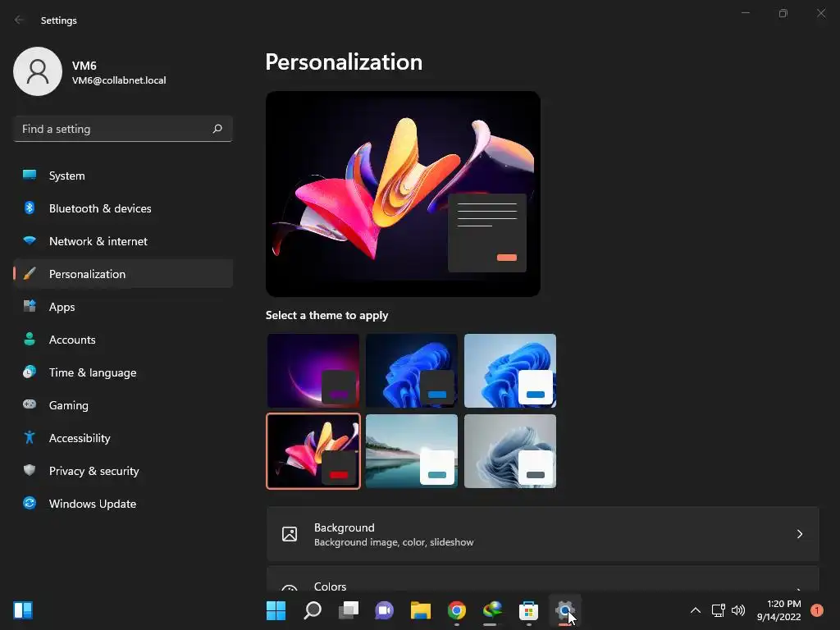Click the Personalization page heading
The width and height of the screenshot is (840, 630).
(x=344, y=62)
